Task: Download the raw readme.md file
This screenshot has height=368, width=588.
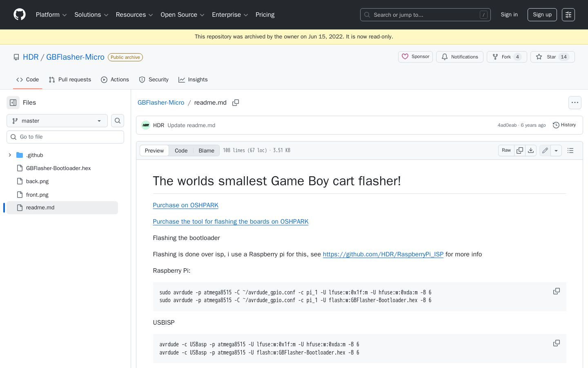Action: (x=531, y=150)
